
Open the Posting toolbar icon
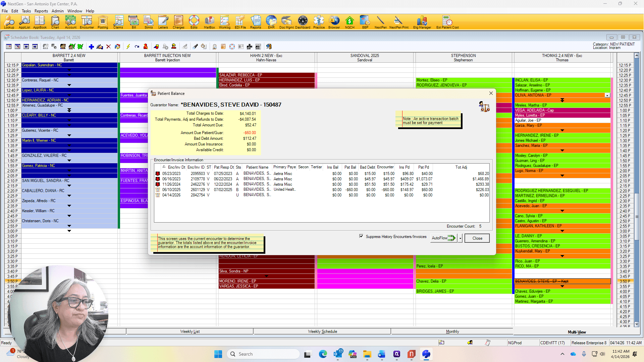[x=103, y=22]
